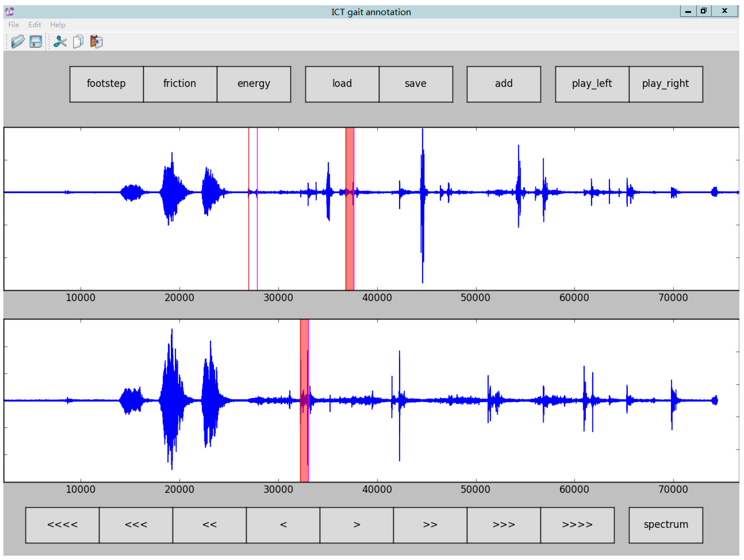Screen dimensions: 744x560
Task: Select the friction annotation button
Action: [180, 84]
